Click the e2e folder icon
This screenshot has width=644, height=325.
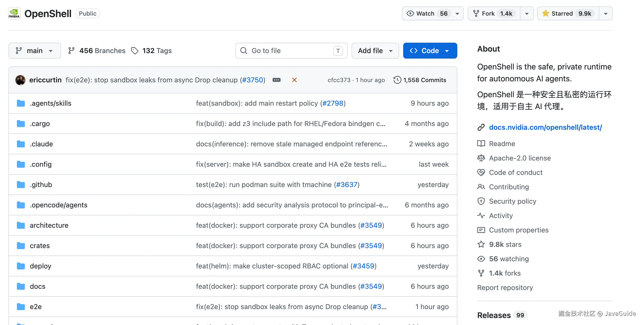tap(21, 307)
